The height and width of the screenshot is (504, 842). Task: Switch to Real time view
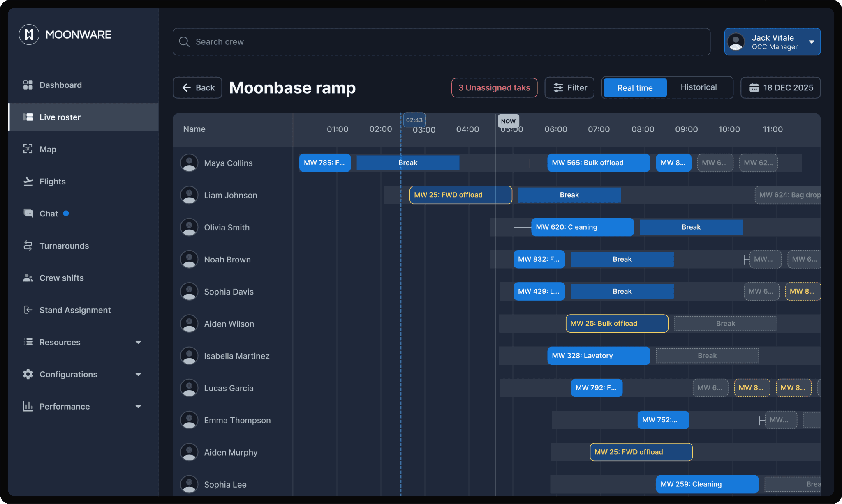point(635,88)
